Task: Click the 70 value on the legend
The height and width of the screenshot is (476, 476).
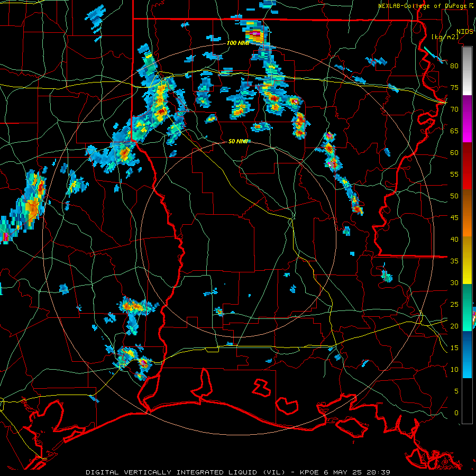Action: tap(454, 109)
